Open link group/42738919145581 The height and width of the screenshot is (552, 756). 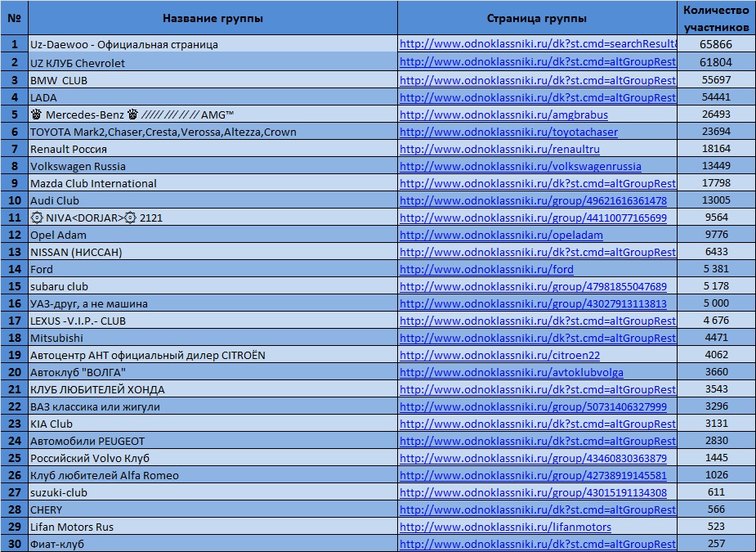click(533, 476)
